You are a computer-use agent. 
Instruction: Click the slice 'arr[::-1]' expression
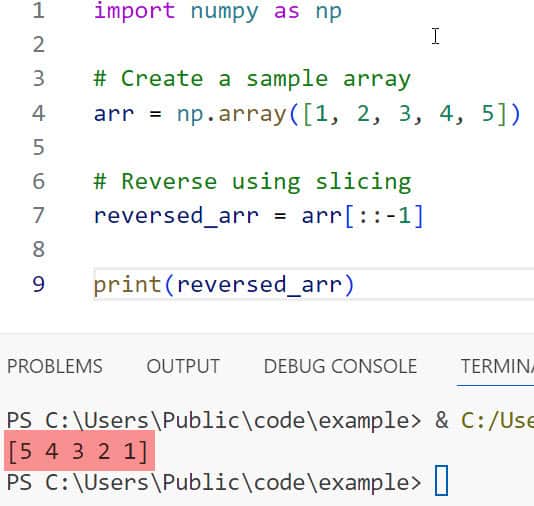pos(362,216)
